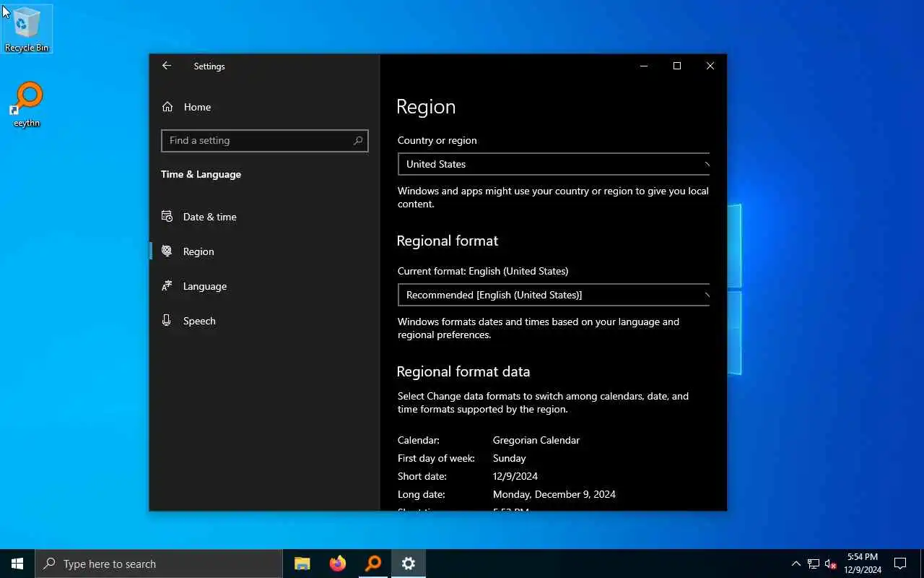
Task: Click the Regional format data heading
Action: pyautogui.click(x=463, y=371)
